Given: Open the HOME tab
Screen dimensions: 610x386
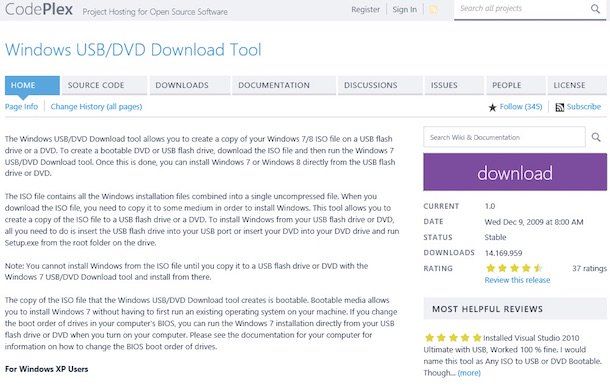Looking at the screenshot, I should click(32, 85).
